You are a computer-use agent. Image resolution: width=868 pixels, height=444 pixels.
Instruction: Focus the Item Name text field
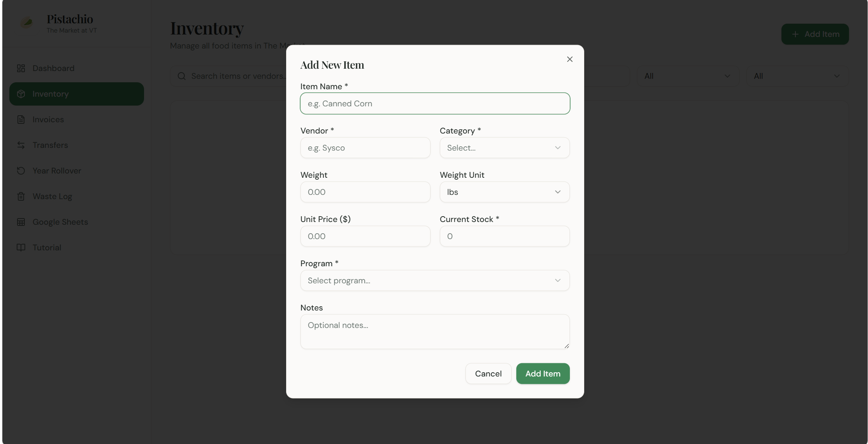point(435,104)
